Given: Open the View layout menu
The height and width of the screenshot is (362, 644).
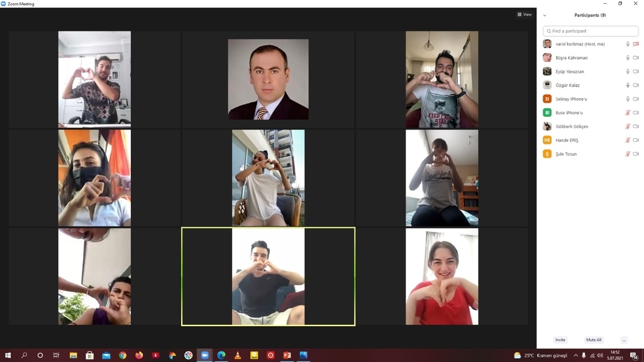Looking at the screenshot, I should [x=525, y=14].
